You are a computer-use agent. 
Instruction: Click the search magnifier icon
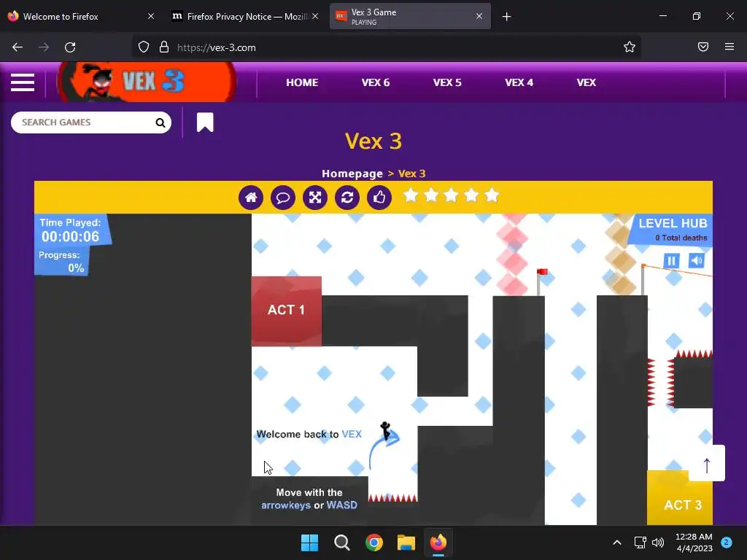[160, 122]
